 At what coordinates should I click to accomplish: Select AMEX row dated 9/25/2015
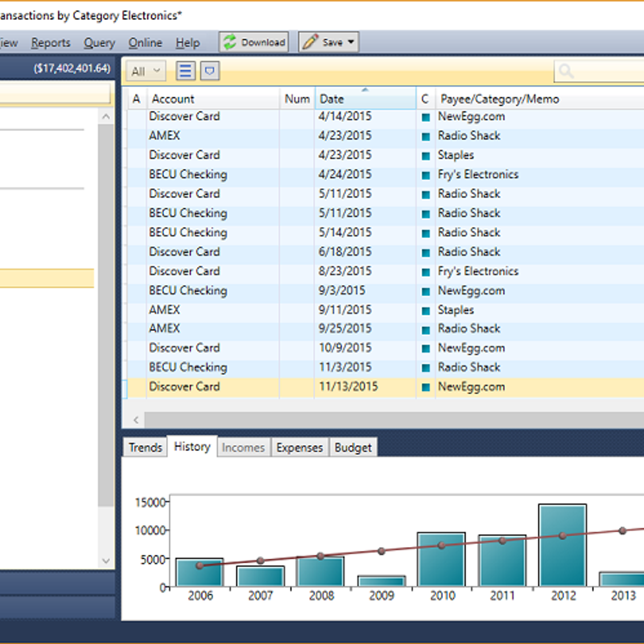coord(386,328)
